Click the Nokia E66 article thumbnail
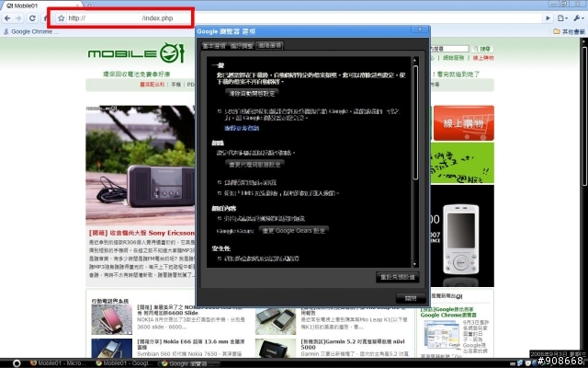 pyautogui.click(x=112, y=348)
